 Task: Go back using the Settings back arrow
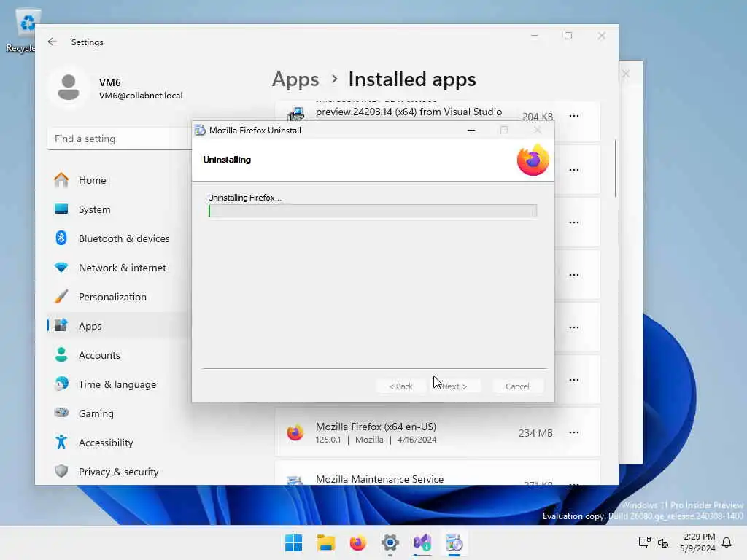[x=53, y=42]
